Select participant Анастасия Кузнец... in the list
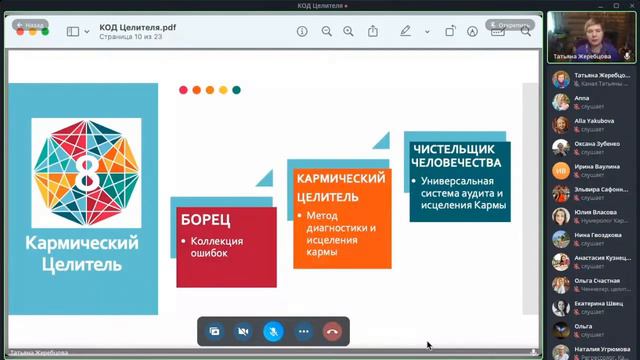This screenshot has height=360, width=640. click(591, 262)
